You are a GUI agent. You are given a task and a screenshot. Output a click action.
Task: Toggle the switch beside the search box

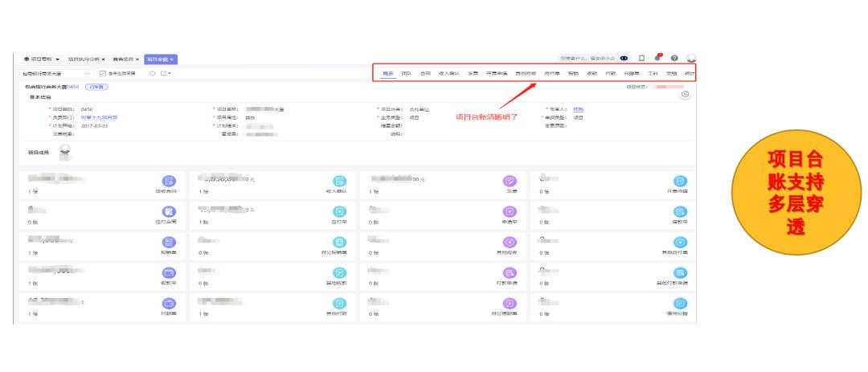tap(622, 59)
